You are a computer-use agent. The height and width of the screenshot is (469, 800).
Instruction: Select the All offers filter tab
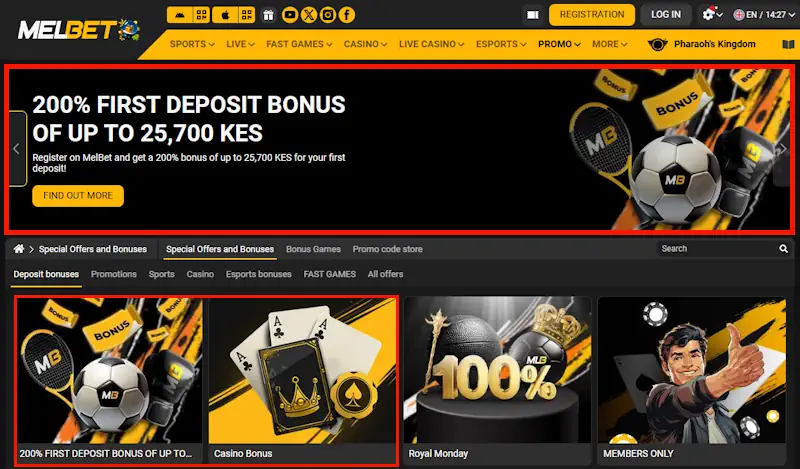(x=385, y=274)
